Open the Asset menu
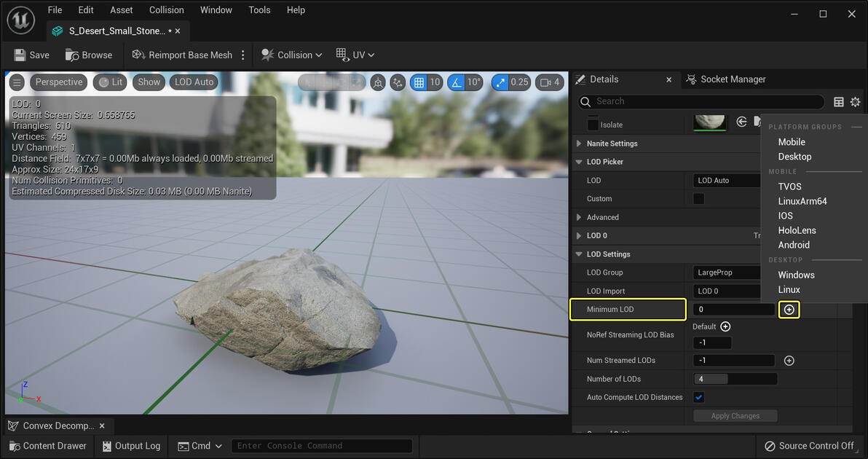Screen dimensions: 868x459 click(122, 10)
